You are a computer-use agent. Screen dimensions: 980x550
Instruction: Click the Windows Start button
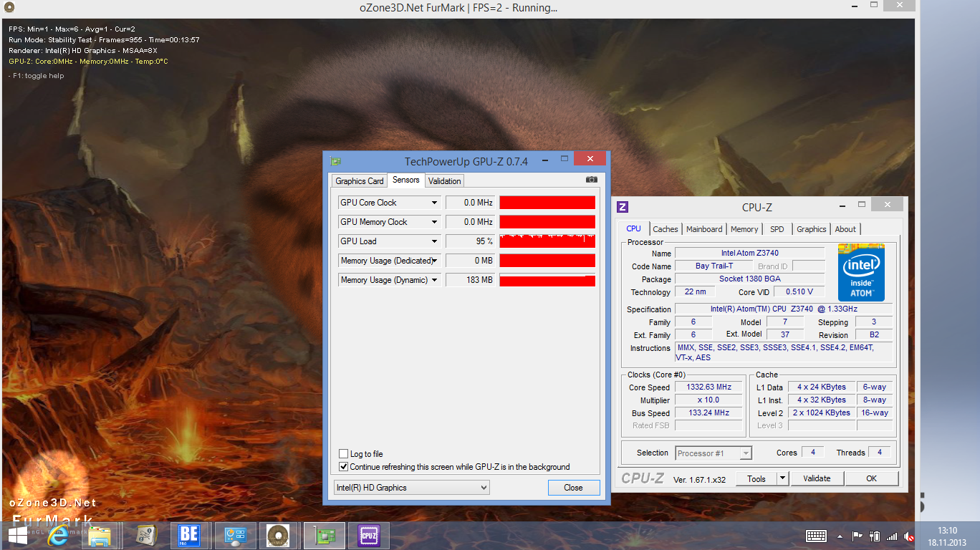(x=18, y=535)
